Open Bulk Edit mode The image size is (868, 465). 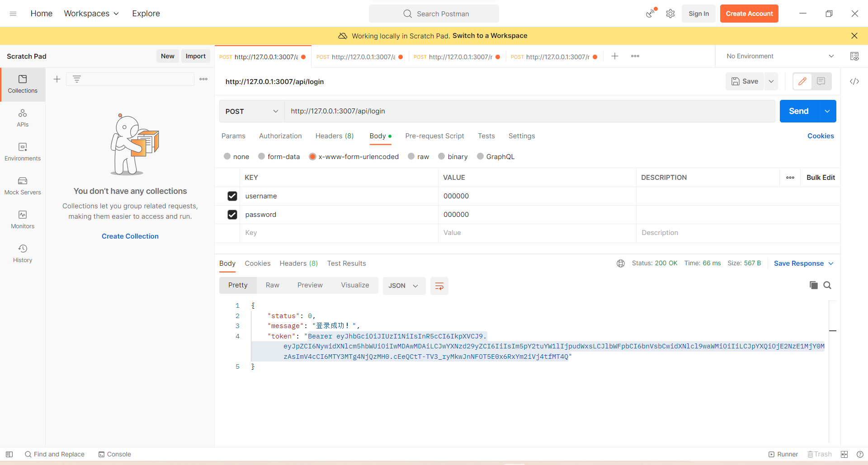[x=821, y=178]
